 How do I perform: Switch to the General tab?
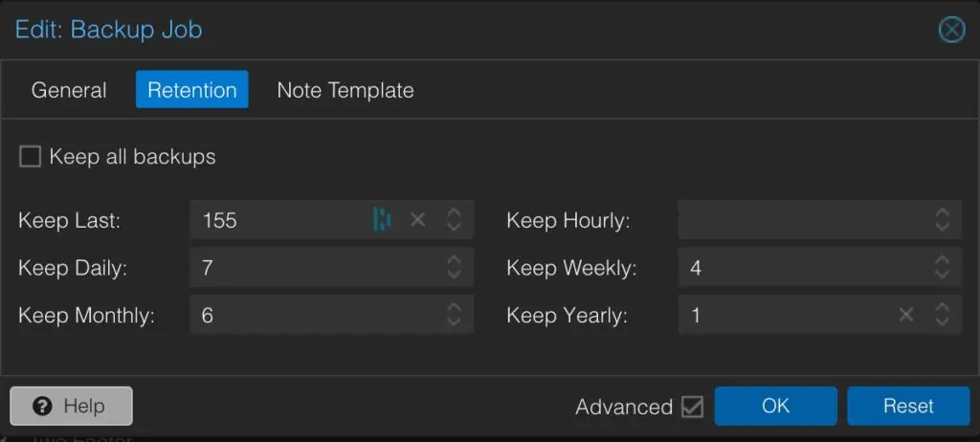tap(69, 90)
